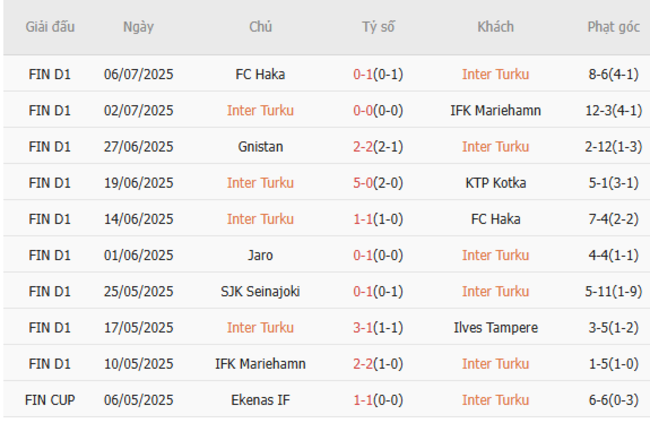Select the Khách column header
650x423 pixels.
496,27
